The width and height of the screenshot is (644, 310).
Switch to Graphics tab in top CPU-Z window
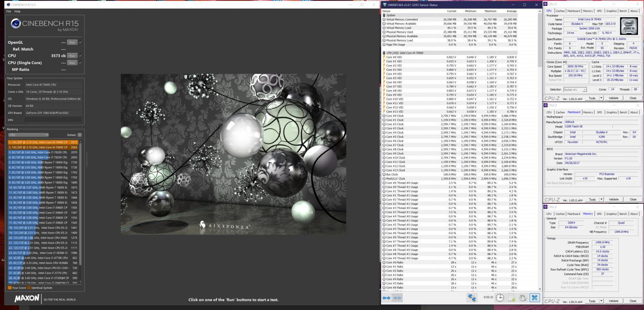point(611,11)
